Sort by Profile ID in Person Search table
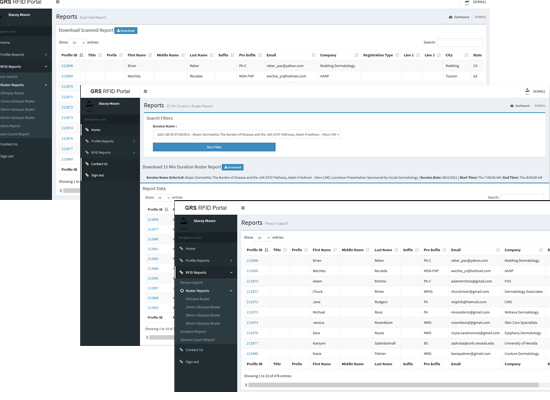The image size is (550, 400). click(267, 250)
